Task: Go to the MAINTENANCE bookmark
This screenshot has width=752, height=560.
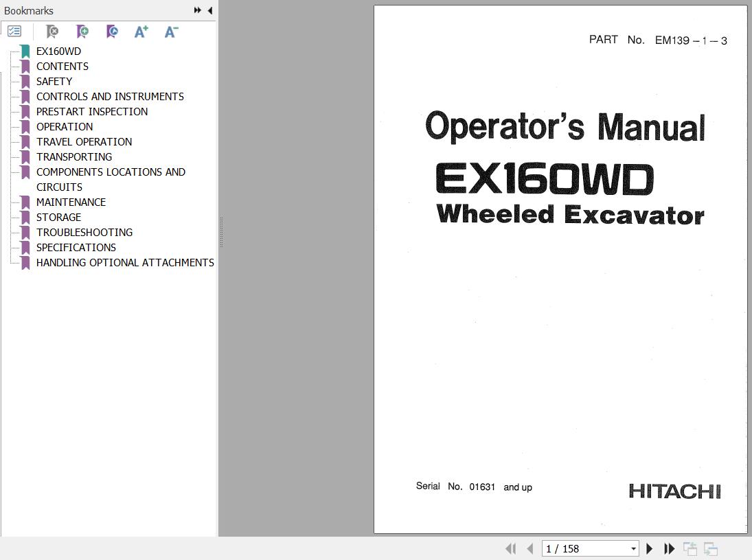Action: pos(71,202)
